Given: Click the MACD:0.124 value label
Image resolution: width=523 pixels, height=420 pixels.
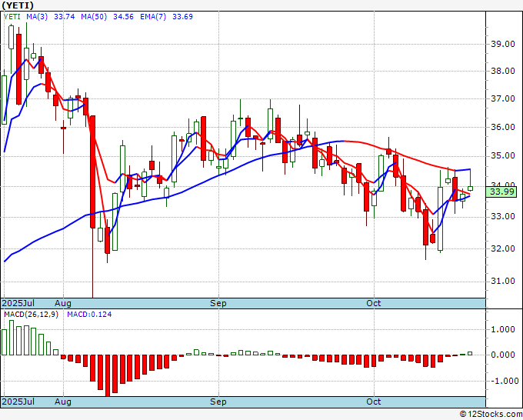Looking at the screenshot, I should (x=89, y=315).
